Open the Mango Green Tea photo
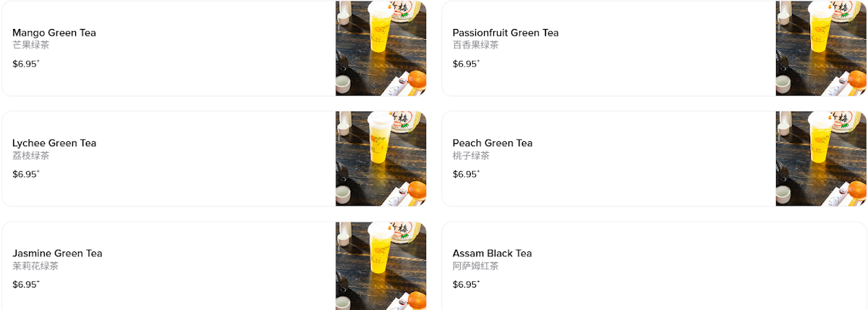Image resolution: width=868 pixels, height=310 pixels. point(380,48)
